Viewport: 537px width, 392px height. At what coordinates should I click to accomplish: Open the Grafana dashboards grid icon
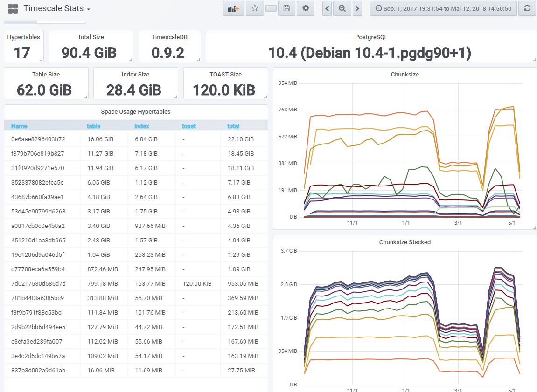(13, 8)
